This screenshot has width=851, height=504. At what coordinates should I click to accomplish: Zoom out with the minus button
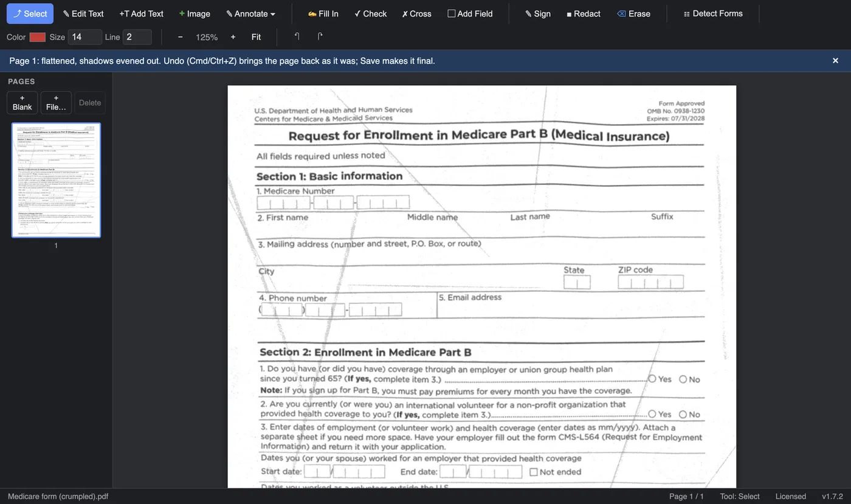coord(180,37)
